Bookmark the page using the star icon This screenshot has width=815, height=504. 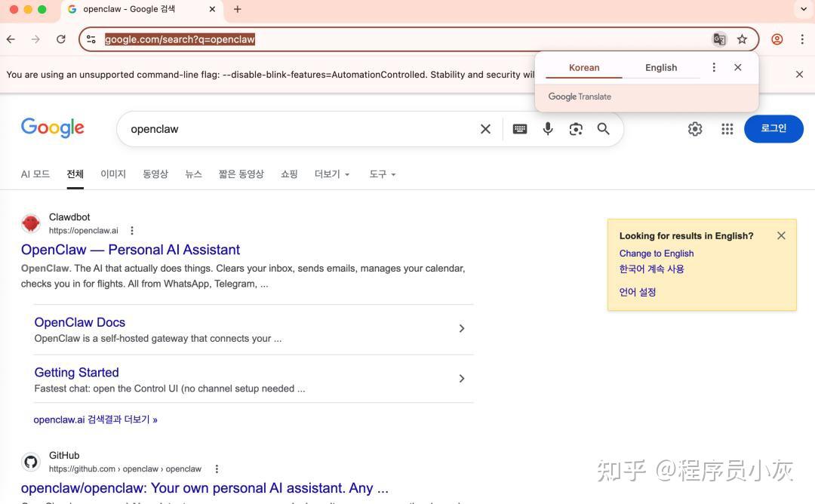(743, 38)
